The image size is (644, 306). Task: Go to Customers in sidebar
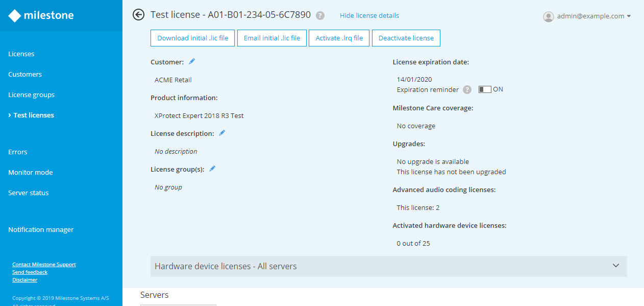(x=25, y=75)
